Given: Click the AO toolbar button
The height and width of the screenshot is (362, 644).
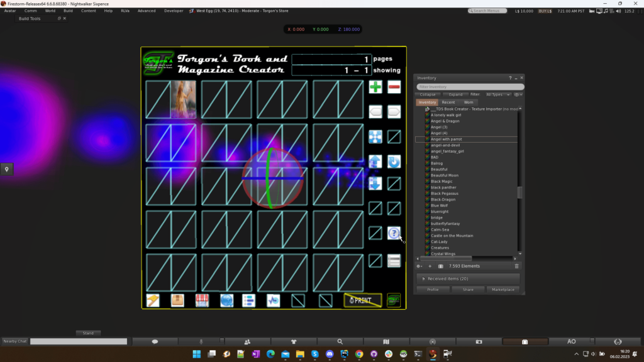Looking at the screenshot, I should (571, 341).
